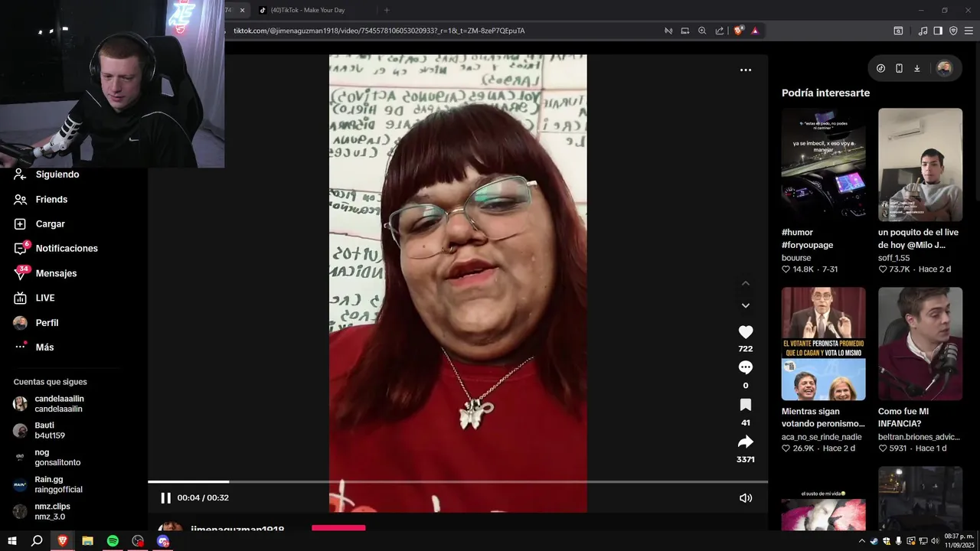The image size is (980, 551).
Task: Switch to the TikTok - Make Your Day tab
Action: coord(309,10)
